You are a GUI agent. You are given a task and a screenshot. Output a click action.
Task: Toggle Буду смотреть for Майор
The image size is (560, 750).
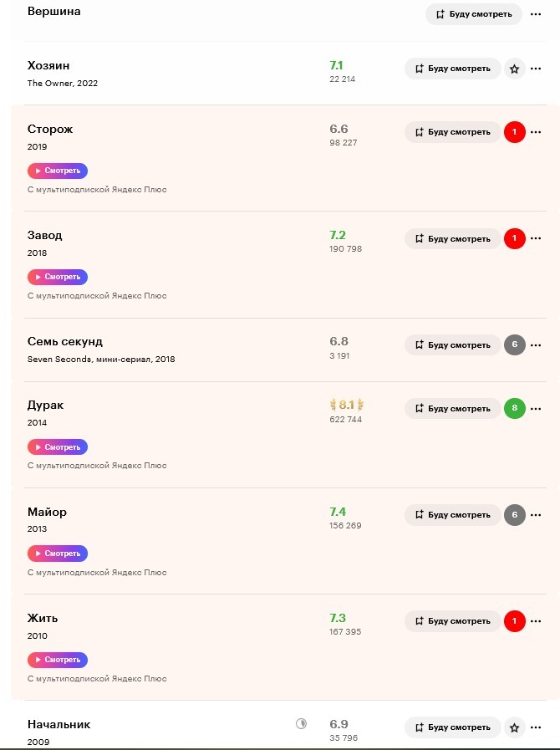[453, 515]
